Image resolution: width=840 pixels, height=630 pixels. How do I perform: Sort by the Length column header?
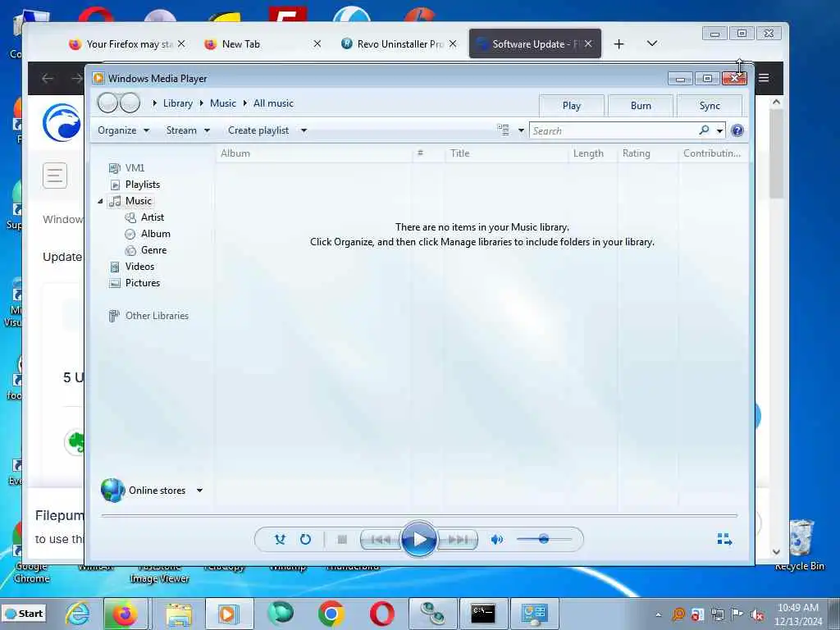click(592, 153)
